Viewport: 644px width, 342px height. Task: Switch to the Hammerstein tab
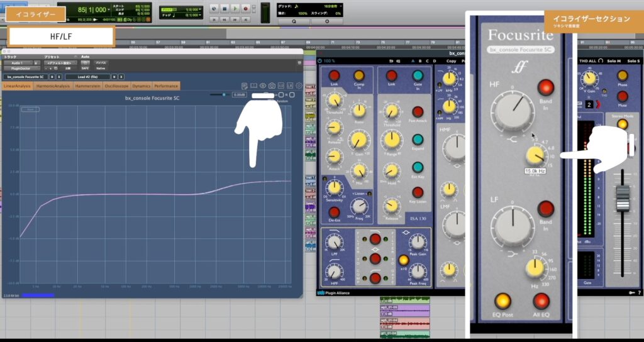pyautogui.click(x=88, y=85)
